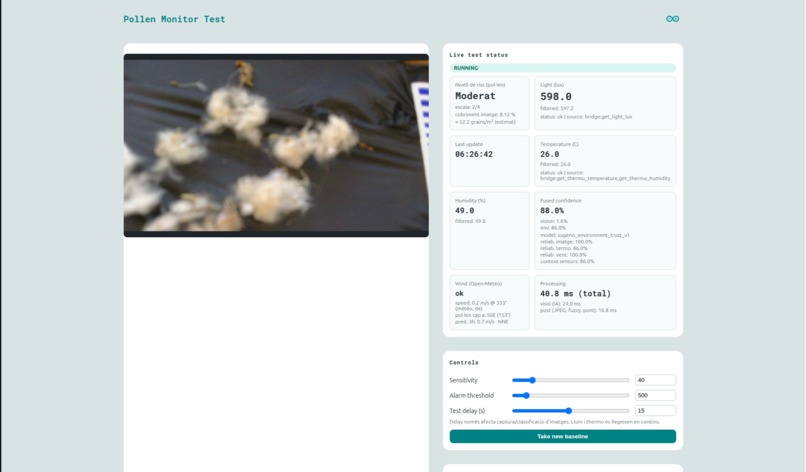Select the filtered: 597.2 light text
Image resolution: width=806 pixels, height=472 pixels.
point(557,108)
